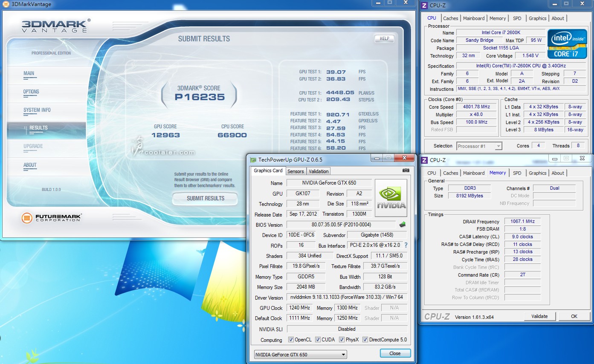Toggle the CUDA checkbox
This screenshot has height=364, width=594.
coord(318,340)
